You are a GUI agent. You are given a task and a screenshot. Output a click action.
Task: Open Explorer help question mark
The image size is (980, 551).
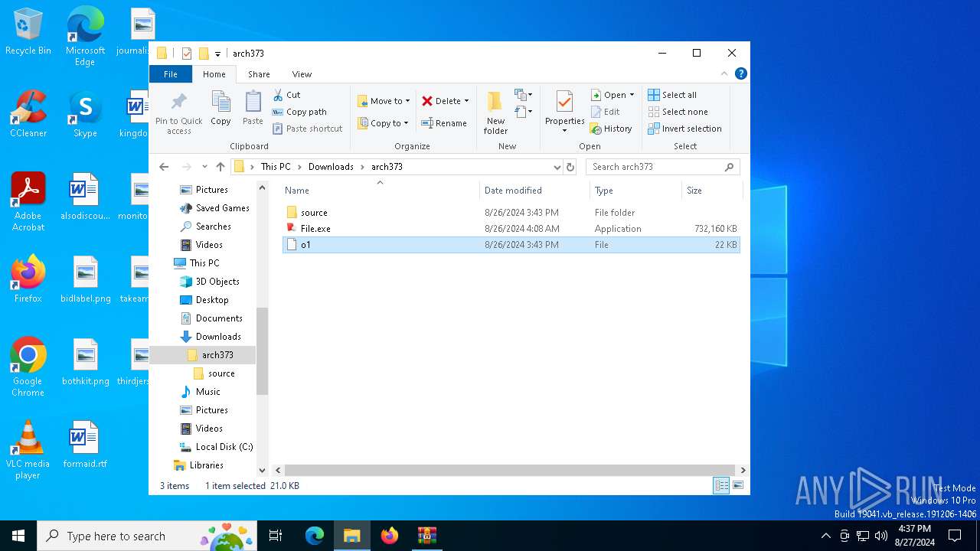coord(740,74)
